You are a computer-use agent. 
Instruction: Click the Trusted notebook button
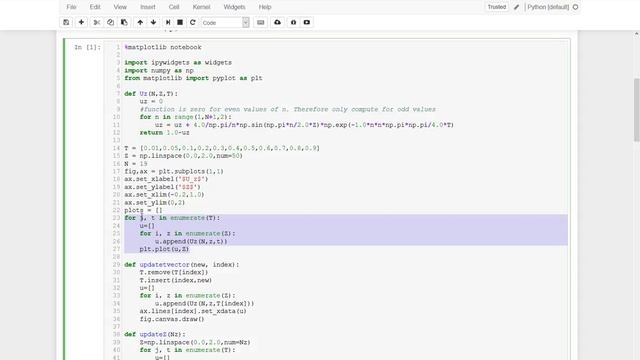click(497, 7)
